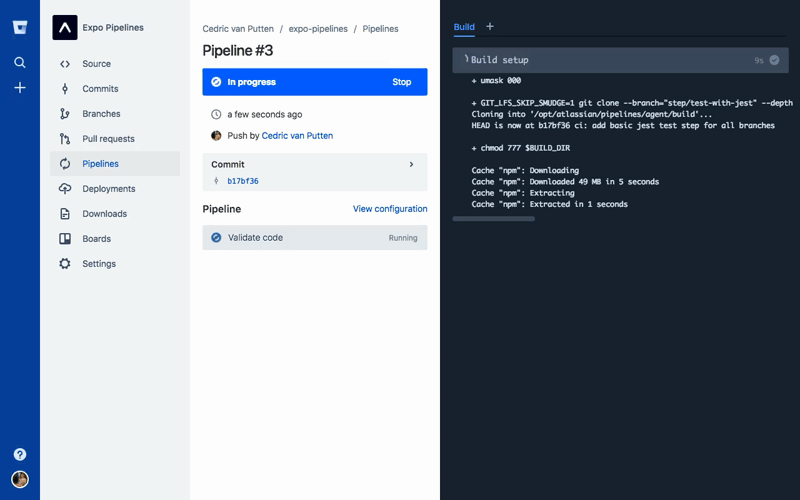Stop the in-progress pipeline
The height and width of the screenshot is (500, 800).
(x=401, y=82)
